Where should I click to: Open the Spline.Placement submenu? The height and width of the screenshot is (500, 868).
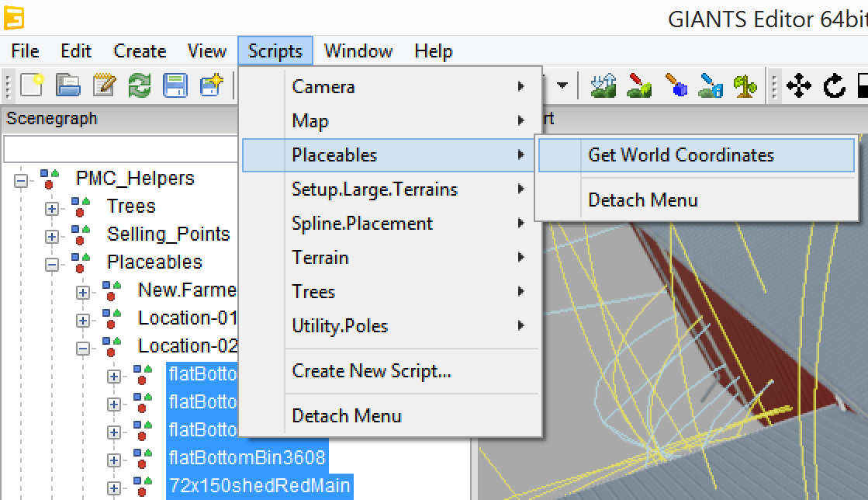pyautogui.click(x=391, y=224)
